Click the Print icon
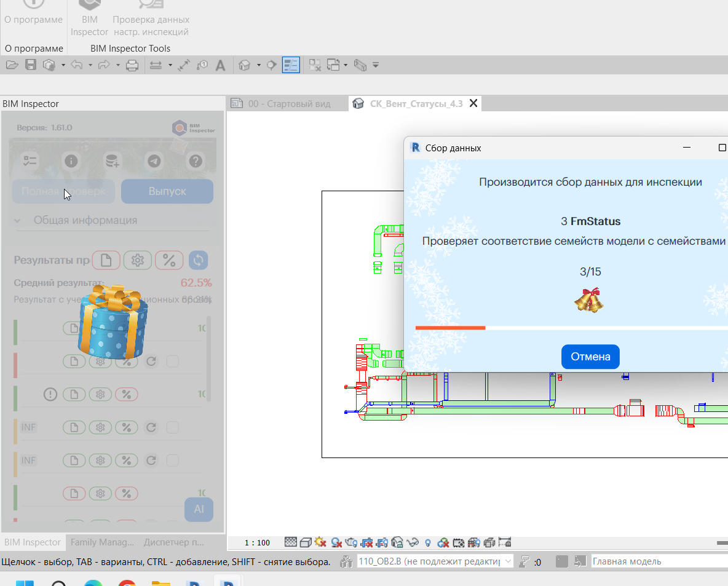 tap(132, 65)
